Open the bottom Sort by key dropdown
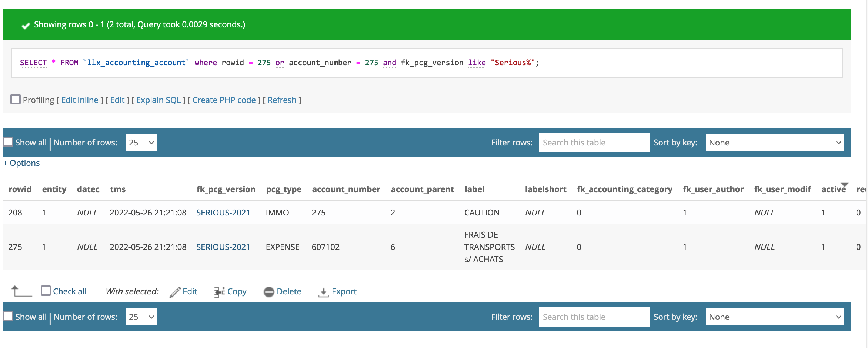 click(774, 317)
